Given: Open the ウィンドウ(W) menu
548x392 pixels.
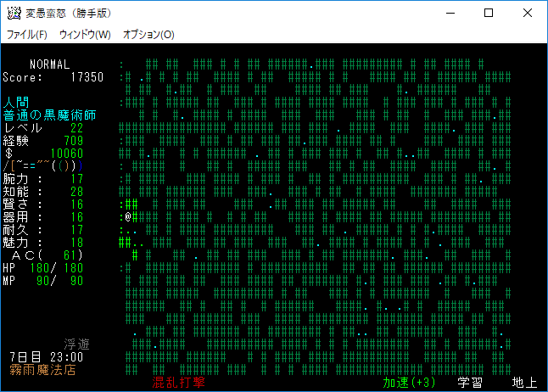Looking at the screenshot, I should point(85,35).
